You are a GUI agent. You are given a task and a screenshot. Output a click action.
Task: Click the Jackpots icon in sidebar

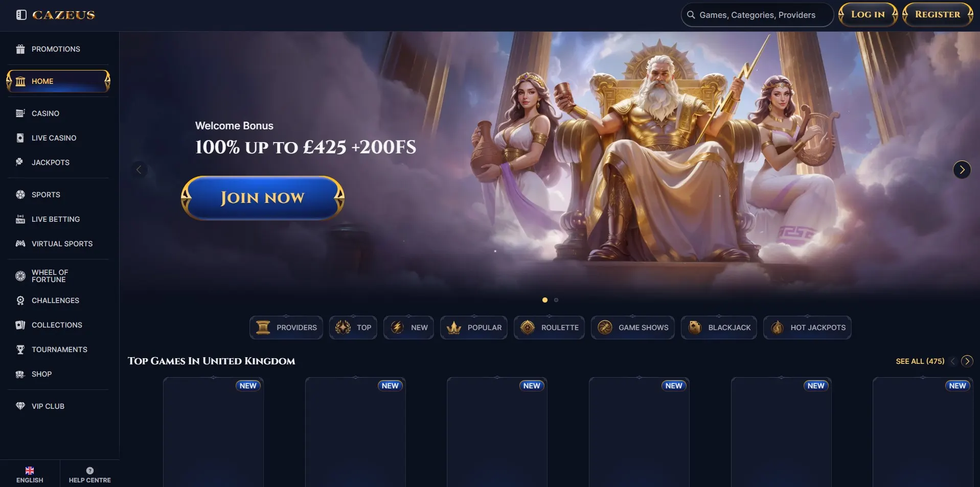click(20, 162)
